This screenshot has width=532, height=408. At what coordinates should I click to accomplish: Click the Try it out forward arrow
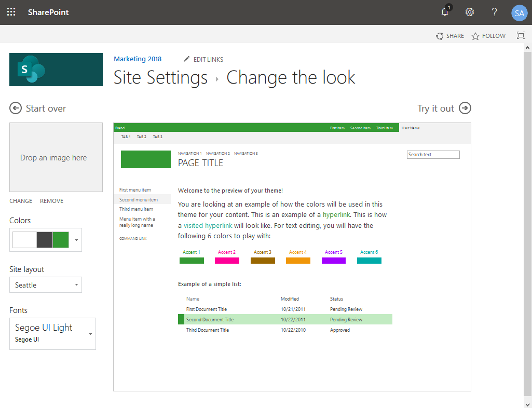[x=465, y=108]
